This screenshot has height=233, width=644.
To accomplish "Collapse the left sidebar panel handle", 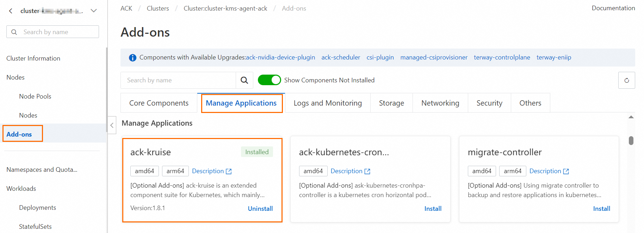I will pyautogui.click(x=112, y=125).
